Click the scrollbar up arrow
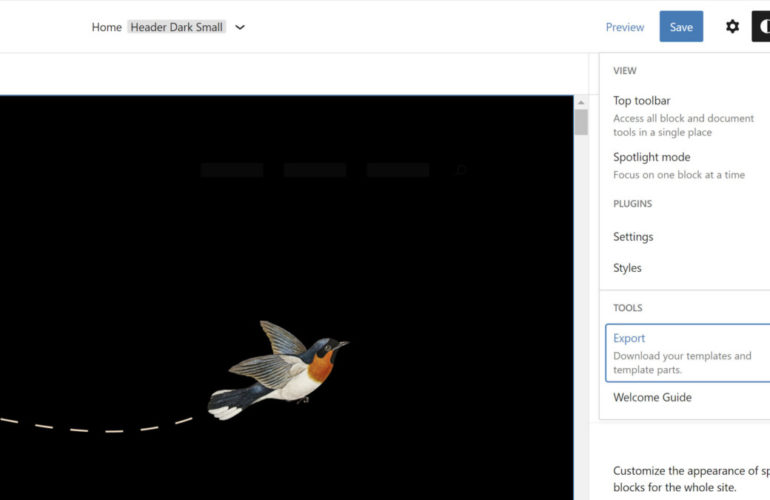This screenshot has height=500, width=770. pos(581,102)
